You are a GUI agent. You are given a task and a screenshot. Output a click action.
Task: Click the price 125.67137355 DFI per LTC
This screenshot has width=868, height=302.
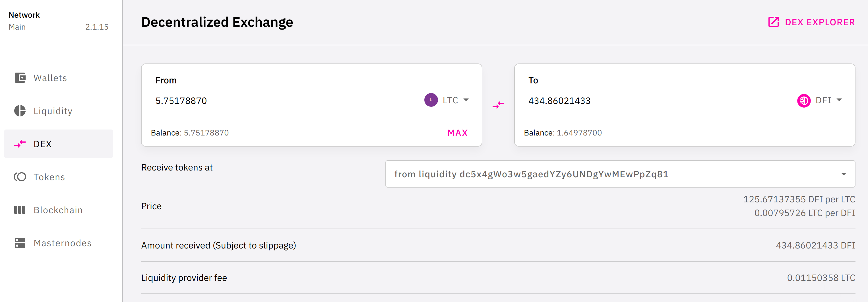(799, 200)
